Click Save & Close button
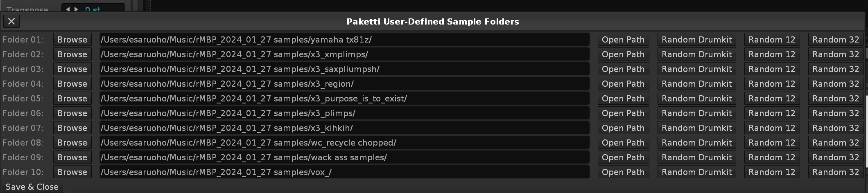868x193 pixels. pyautogui.click(x=32, y=187)
